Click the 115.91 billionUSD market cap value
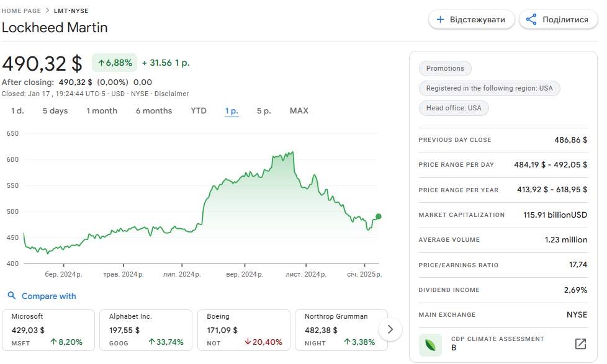Viewport: 607px width, 364px height. pos(555,215)
